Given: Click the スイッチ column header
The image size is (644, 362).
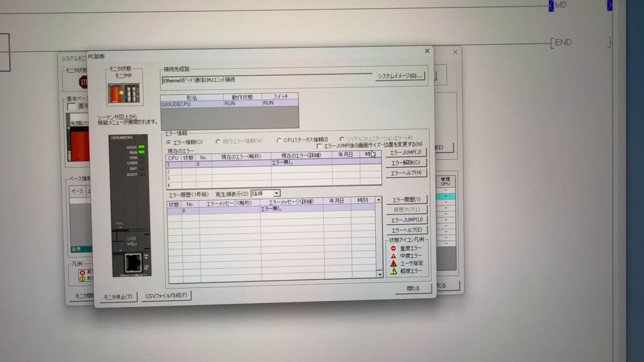Looking at the screenshot, I should click(x=280, y=97).
